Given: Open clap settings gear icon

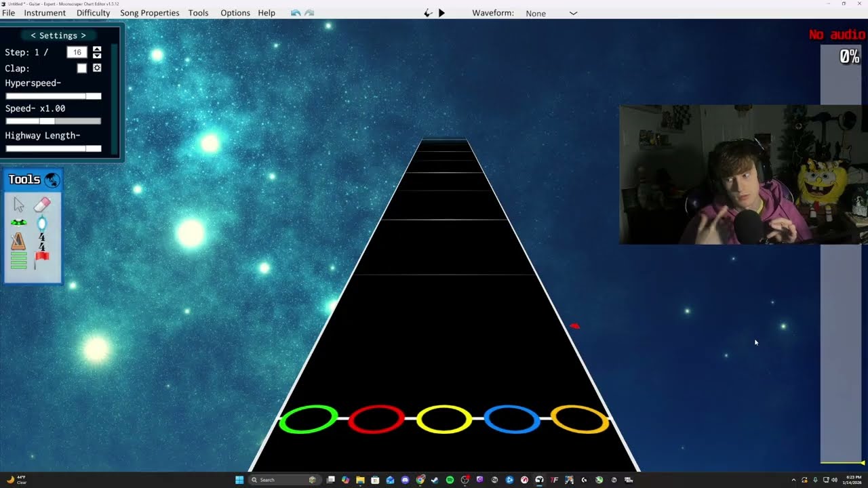Looking at the screenshot, I should (x=97, y=68).
